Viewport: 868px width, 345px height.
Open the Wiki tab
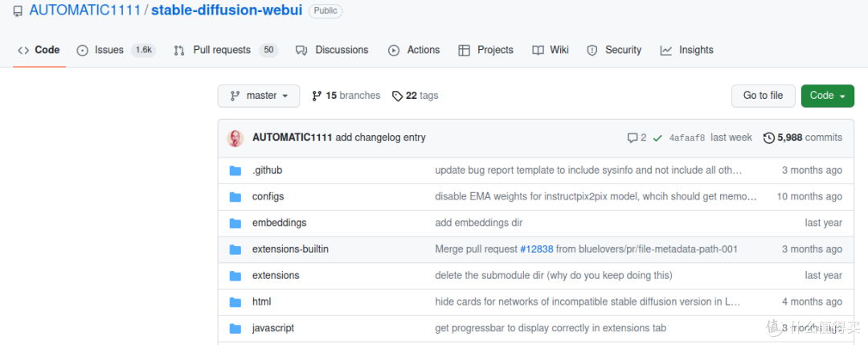click(559, 50)
